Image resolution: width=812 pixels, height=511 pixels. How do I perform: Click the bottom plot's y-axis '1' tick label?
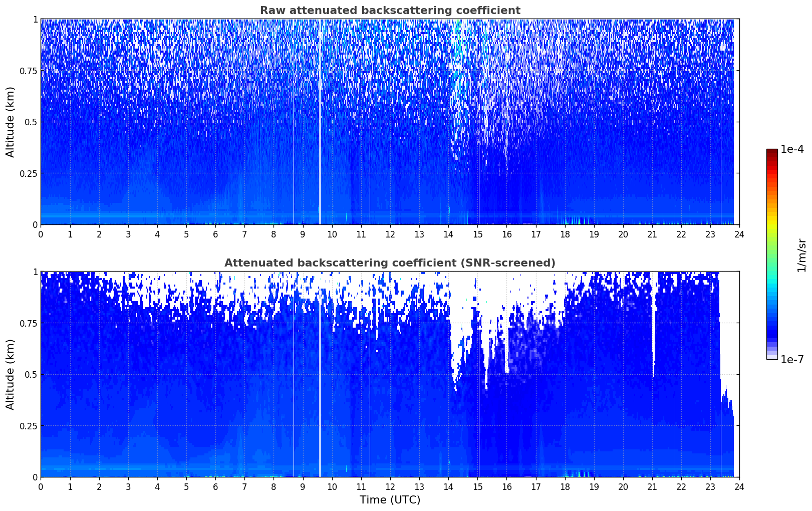pyautogui.click(x=35, y=272)
